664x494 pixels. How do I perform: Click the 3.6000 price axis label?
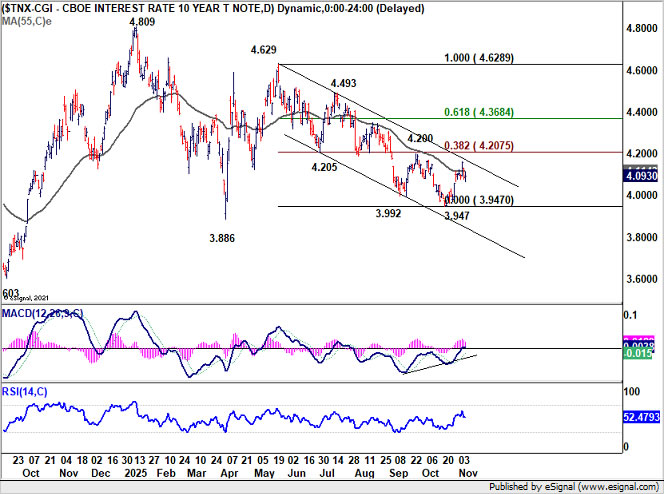point(642,279)
